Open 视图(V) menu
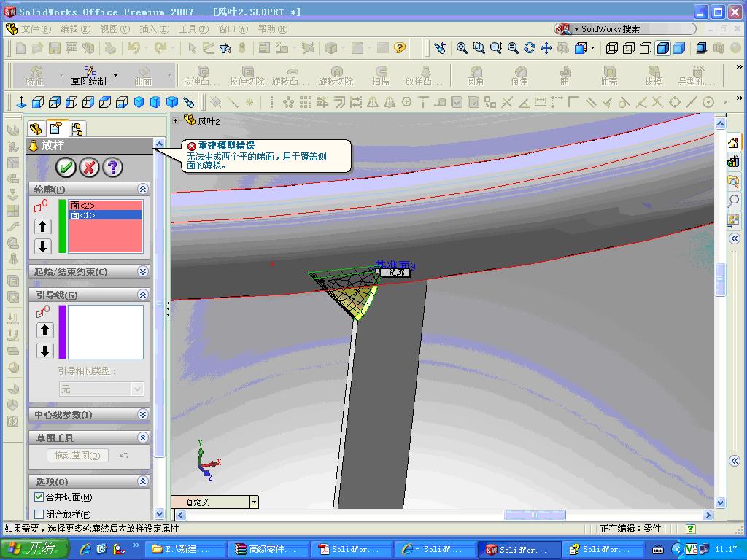The height and width of the screenshot is (560, 747). pos(115,29)
